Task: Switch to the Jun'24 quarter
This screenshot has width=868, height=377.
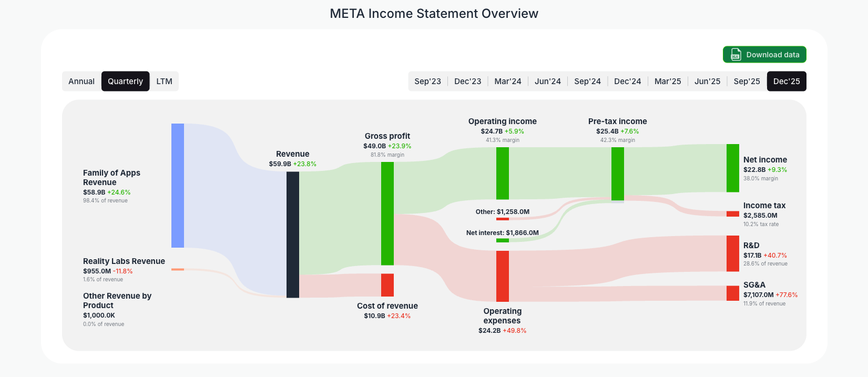Action: click(x=548, y=81)
